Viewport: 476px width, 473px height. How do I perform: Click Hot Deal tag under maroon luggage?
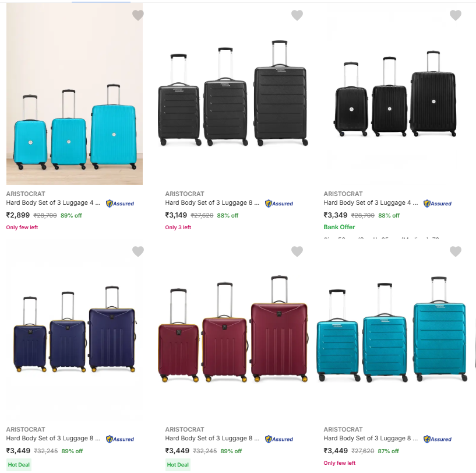pyautogui.click(x=178, y=465)
